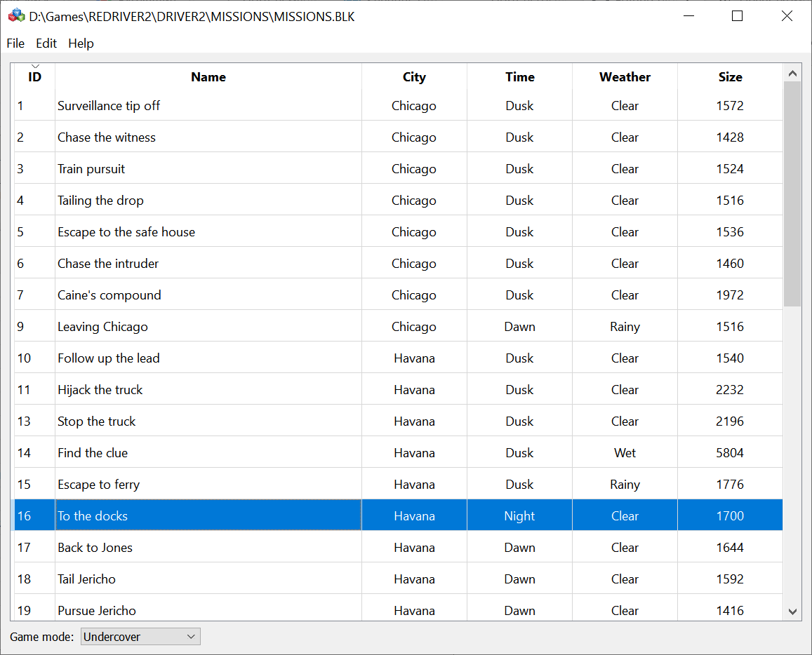Select the mission 'Pursue Jericho'
812x655 pixels.
pos(208,610)
